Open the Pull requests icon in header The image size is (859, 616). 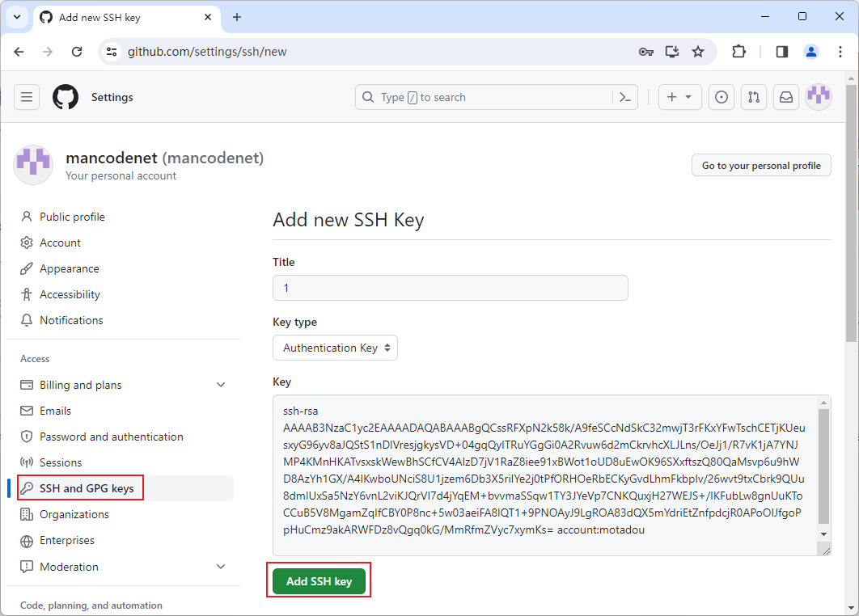754,97
